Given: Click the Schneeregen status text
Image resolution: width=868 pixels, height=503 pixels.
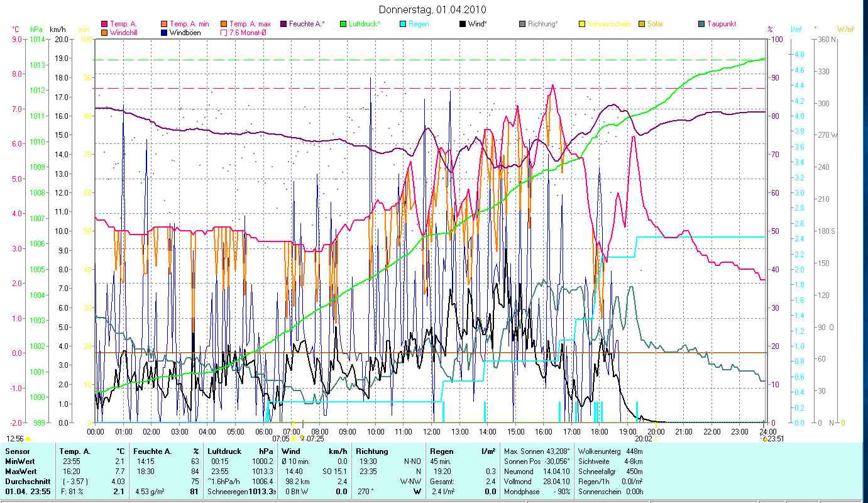Looking at the screenshot, I should (x=228, y=492).
